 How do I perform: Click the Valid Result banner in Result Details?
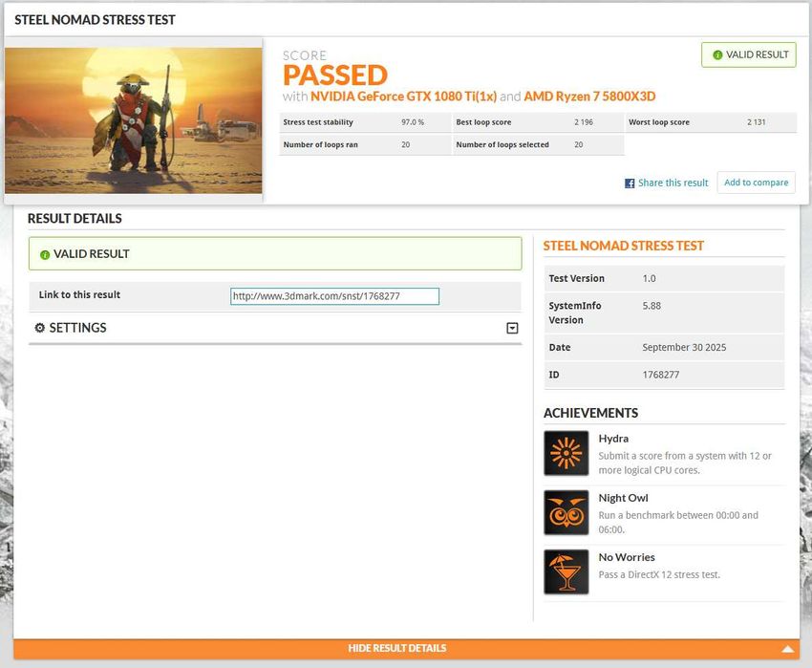click(x=275, y=253)
